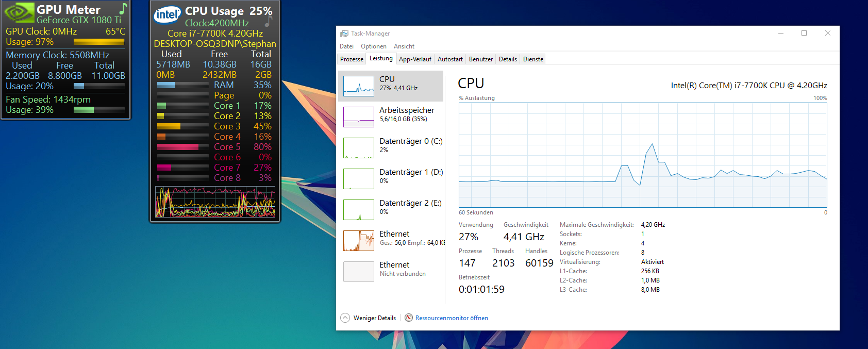Click the Ressourcenmonitor icon
Image resolution: width=868 pixels, height=349 pixels.
click(x=409, y=318)
